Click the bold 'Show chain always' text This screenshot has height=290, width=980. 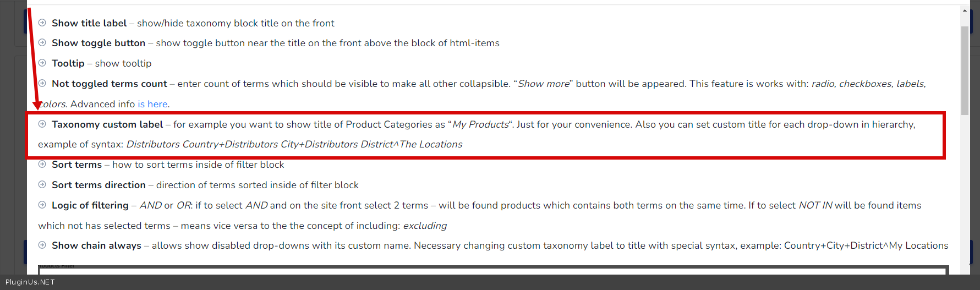pos(96,245)
